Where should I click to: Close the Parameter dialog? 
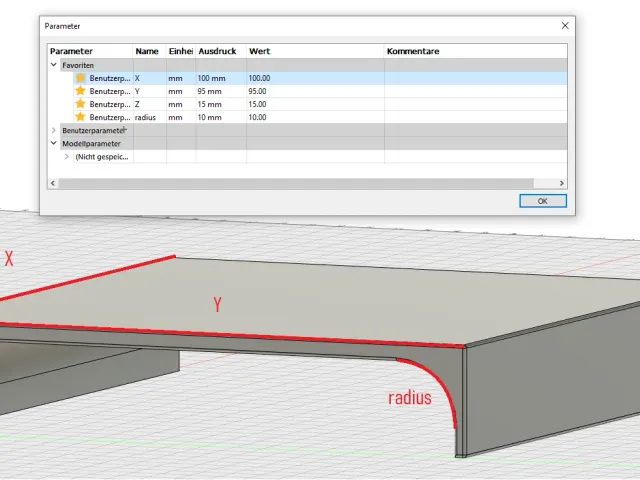tap(565, 26)
